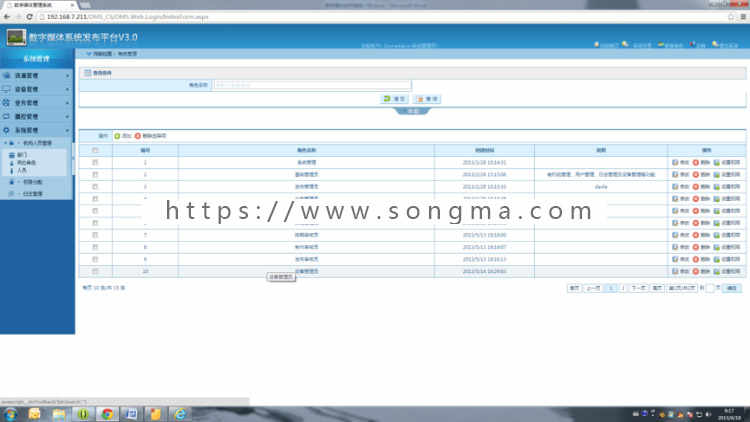
Task: Click the edit icon in row 10
Action: [x=675, y=271]
